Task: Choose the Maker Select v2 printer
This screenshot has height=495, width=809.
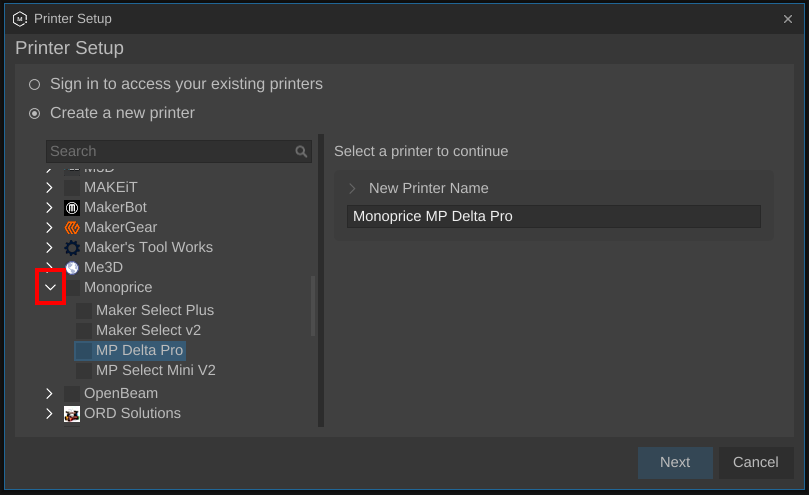Action: coord(149,330)
